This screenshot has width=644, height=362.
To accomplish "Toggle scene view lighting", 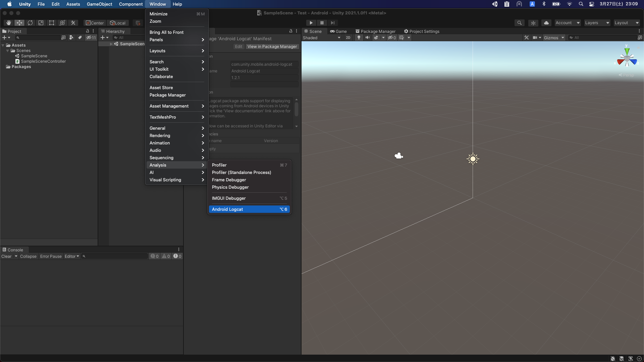I will pos(359,38).
